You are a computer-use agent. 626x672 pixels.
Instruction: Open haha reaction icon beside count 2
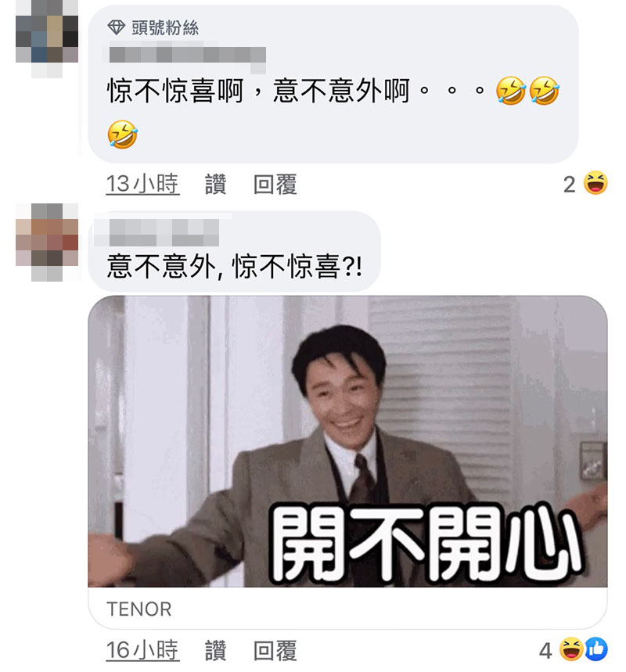pos(595,183)
